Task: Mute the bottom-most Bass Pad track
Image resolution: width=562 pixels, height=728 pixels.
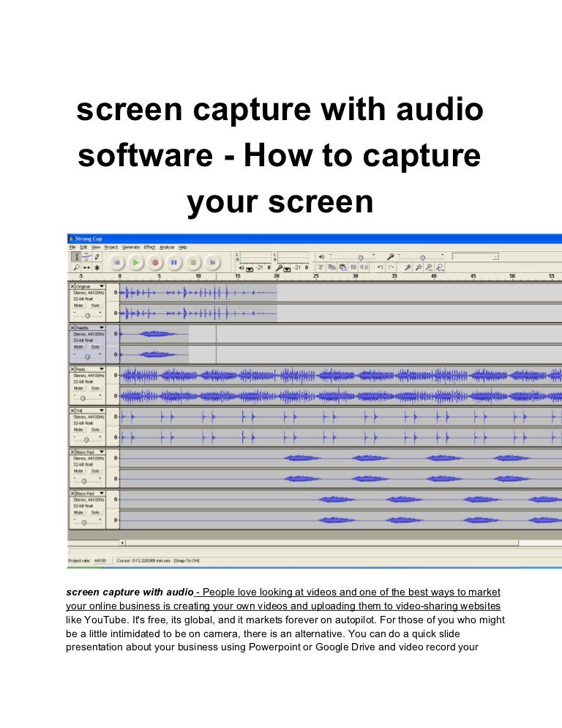Action: 78,512
